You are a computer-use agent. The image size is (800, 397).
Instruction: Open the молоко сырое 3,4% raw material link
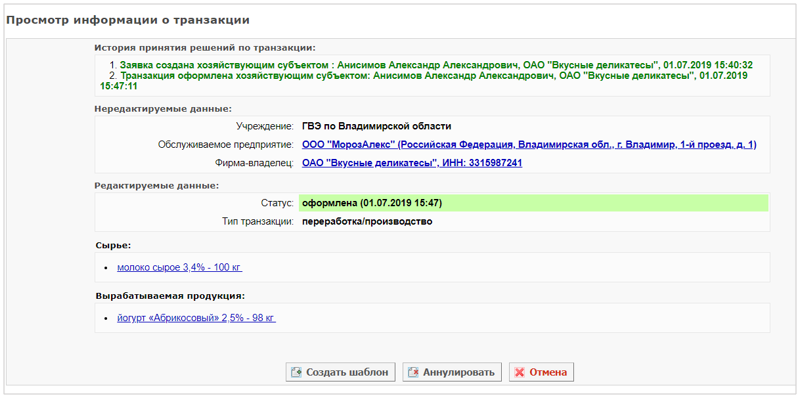pyautogui.click(x=180, y=267)
